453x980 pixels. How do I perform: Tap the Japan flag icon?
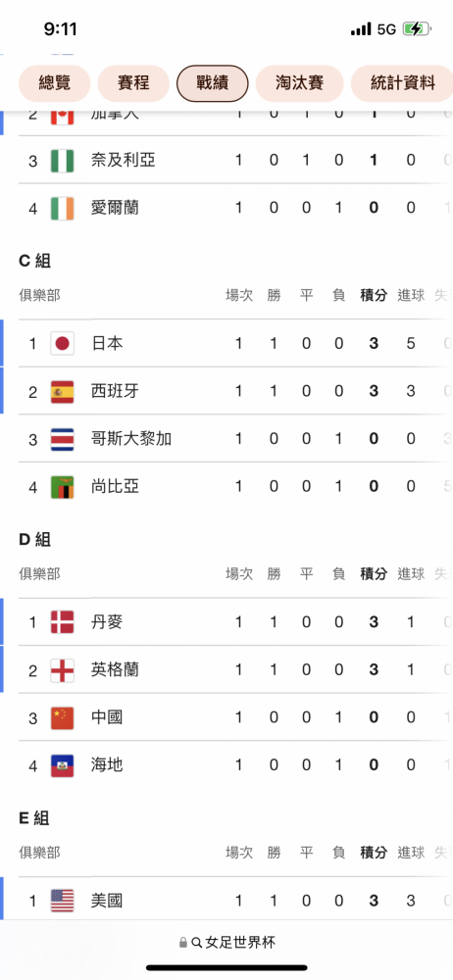point(62,343)
